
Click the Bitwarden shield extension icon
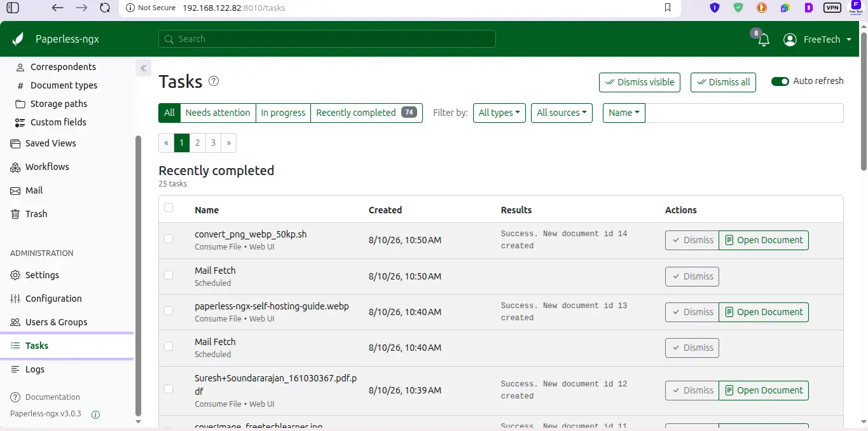(x=715, y=8)
